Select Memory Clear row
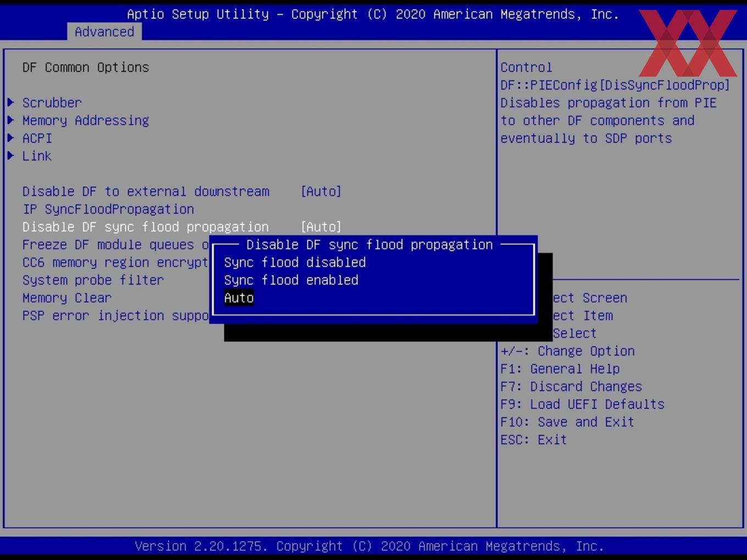The width and height of the screenshot is (747, 560). [x=67, y=298]
